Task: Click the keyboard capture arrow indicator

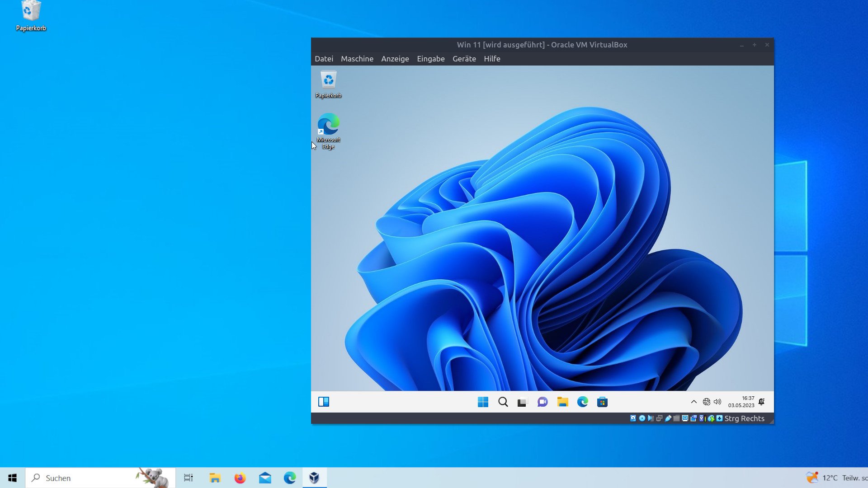Action: 719,418
